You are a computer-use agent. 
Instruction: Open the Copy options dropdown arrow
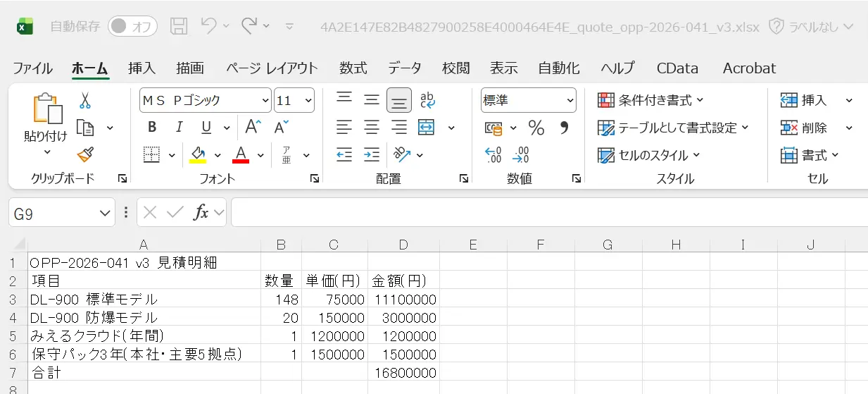pos(110,128)
